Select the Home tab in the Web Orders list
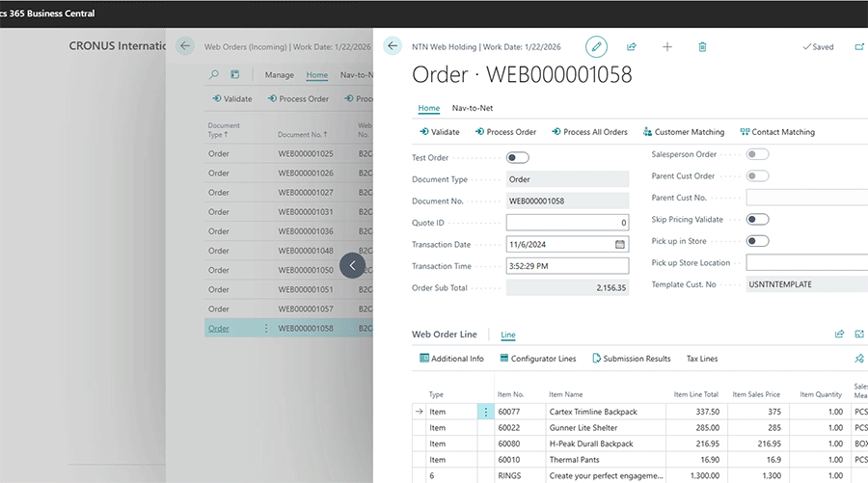 coord(317,74)
